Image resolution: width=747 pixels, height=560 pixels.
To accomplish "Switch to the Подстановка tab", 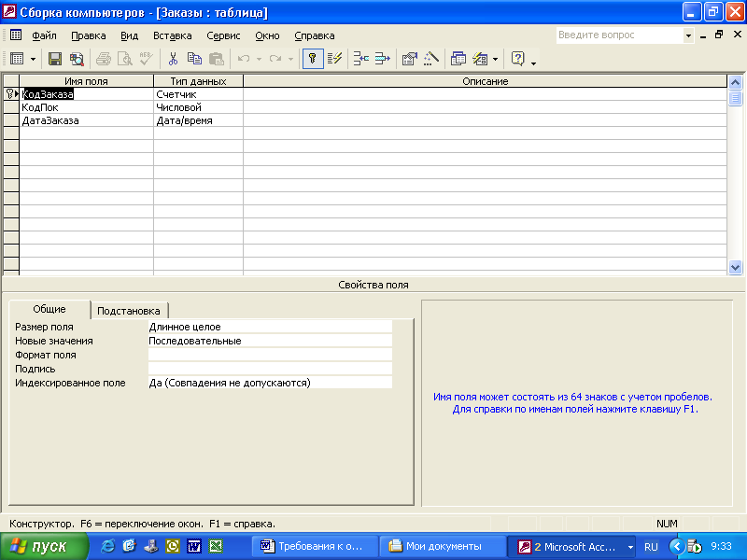I will pos(129,311).
